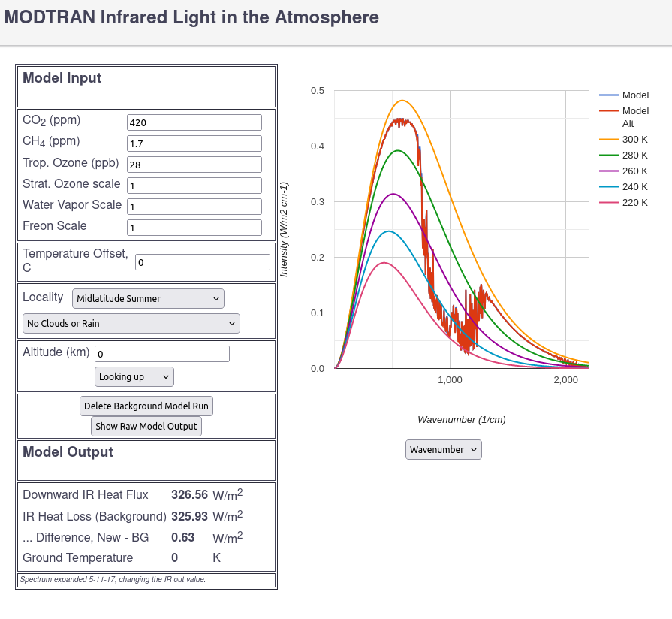Click the Water Vapor Scale field

click(x=194, y=207)
